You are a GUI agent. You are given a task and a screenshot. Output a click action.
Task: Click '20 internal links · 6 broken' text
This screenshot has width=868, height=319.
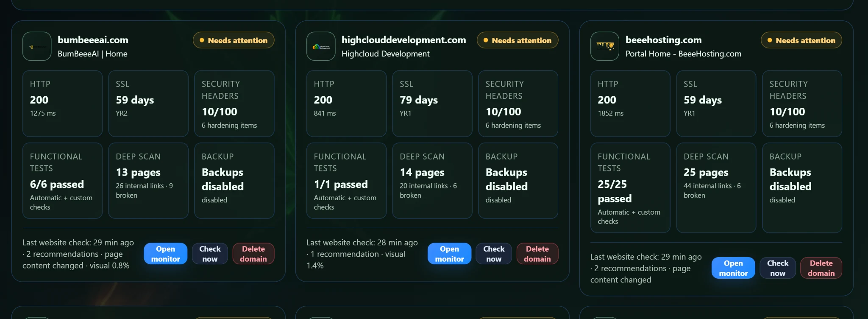(428, 190)
